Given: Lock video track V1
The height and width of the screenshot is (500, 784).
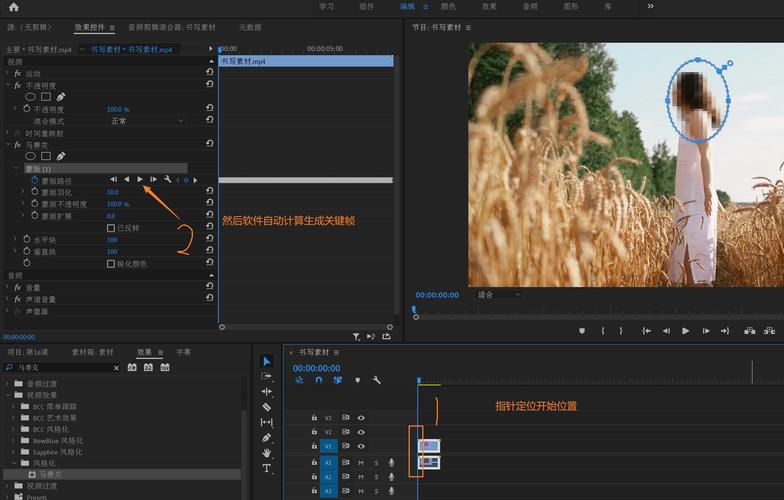Looking at the screenshot, I should point(314,446).
